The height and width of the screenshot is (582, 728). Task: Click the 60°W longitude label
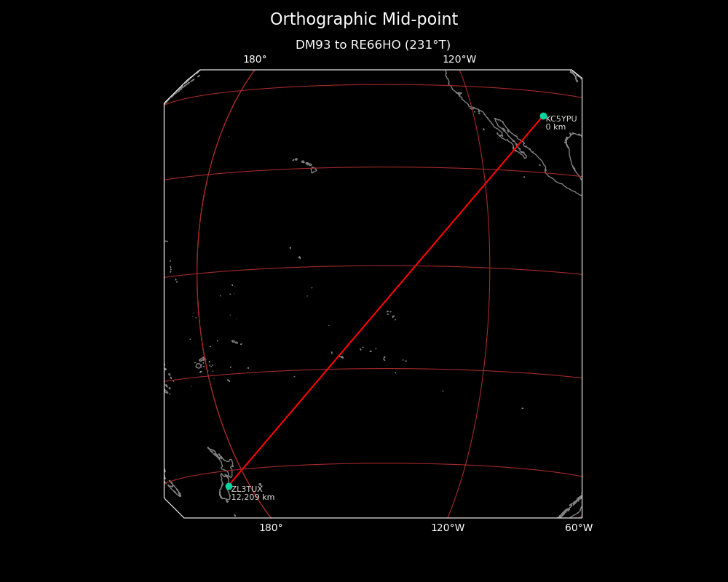pos(579,528)
